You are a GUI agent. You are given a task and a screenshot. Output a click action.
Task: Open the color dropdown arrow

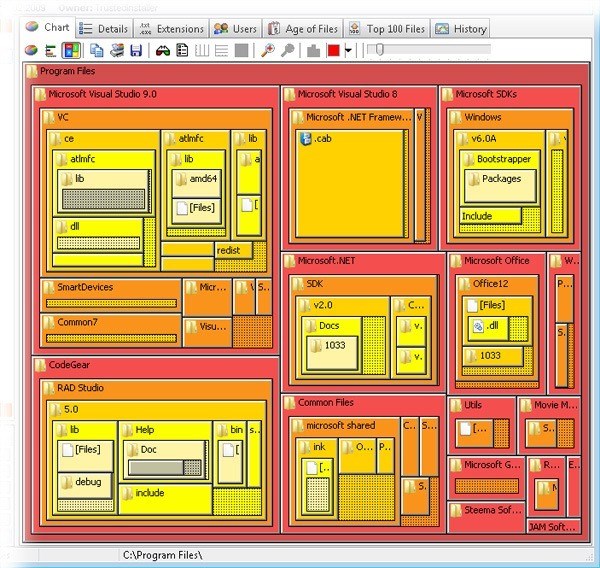(349, 50)
